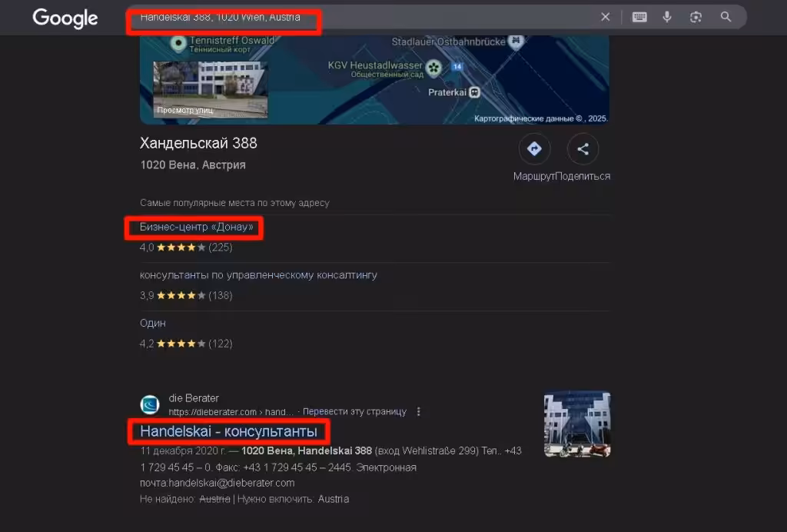Click the 3,9 rating with 138 reviews
This screenshot has height=532, width=787.
point(186,296)
